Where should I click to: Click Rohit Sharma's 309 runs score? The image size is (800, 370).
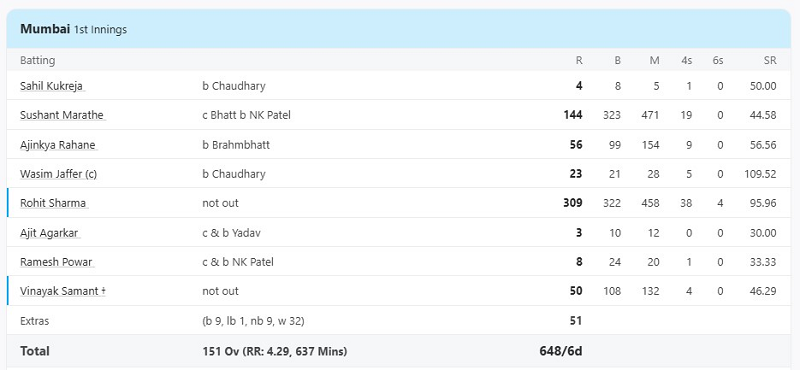[x=572, y=203]
